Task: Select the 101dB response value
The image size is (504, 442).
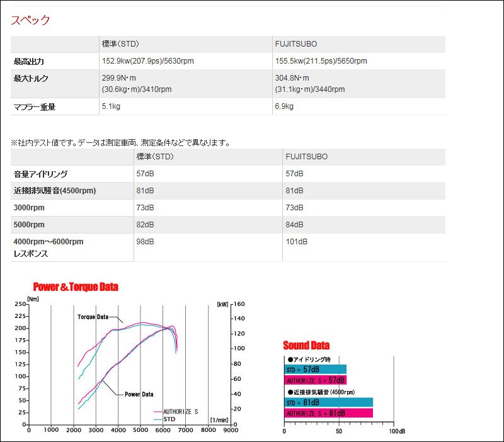Action: coord(296,242)
